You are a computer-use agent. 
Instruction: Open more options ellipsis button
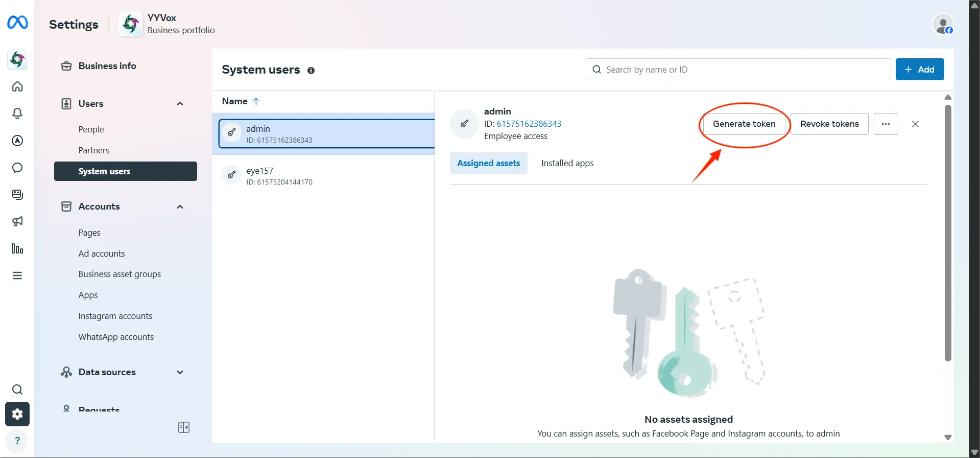pyautogui.click(x=886, y=124)
